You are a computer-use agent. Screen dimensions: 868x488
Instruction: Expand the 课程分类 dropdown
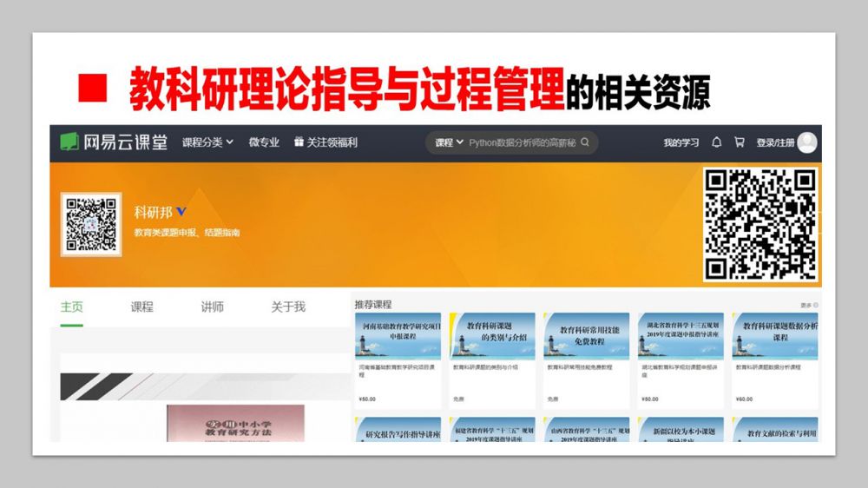click(207, 142)
